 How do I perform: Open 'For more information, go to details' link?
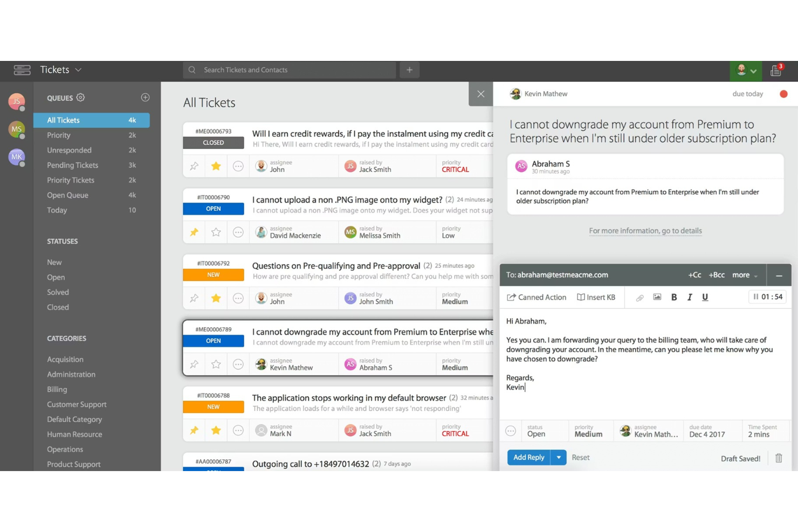(x=645, y=231)
